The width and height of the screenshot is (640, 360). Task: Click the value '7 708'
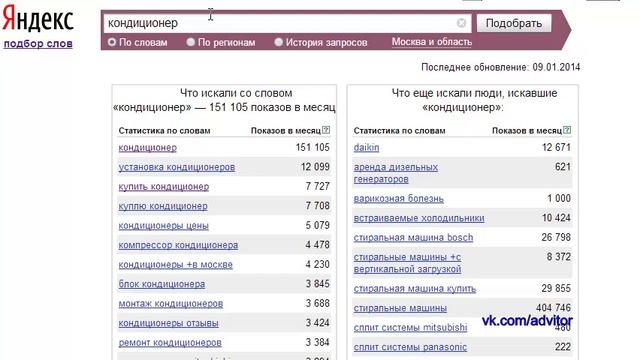(x=318, y=206)
